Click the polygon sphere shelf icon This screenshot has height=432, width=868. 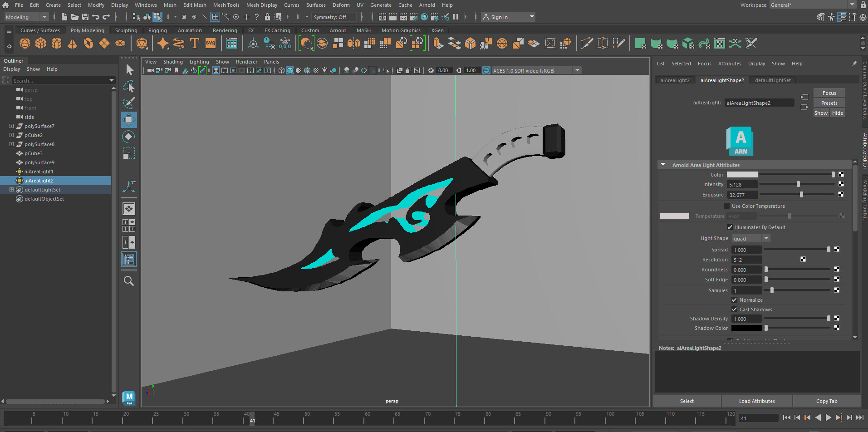25,44
